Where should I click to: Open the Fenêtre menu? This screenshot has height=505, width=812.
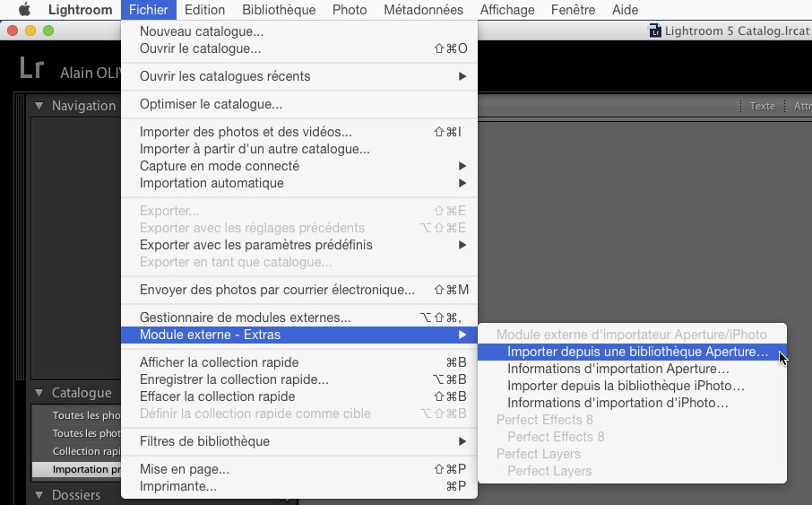click(573, 9)
